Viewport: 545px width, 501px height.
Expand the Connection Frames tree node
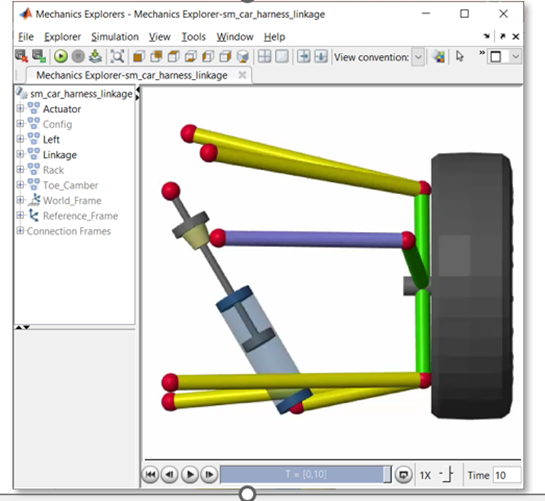(20, 231)
